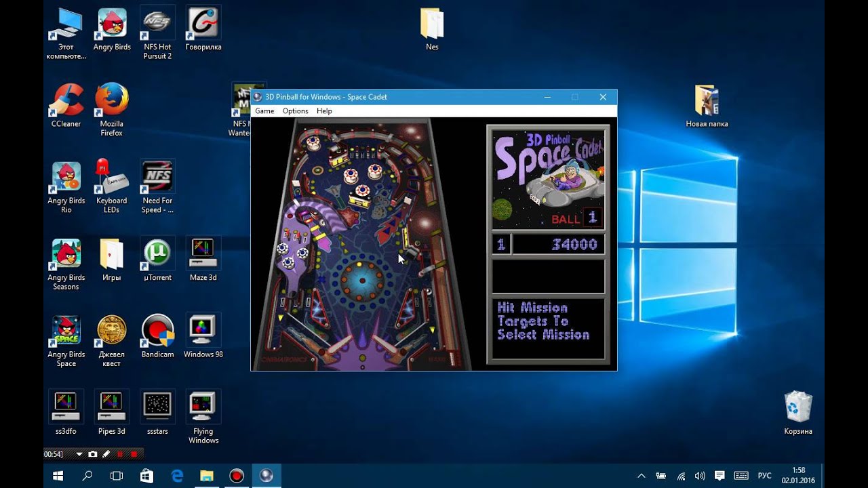Click the 34000 score display

[559, 245]
